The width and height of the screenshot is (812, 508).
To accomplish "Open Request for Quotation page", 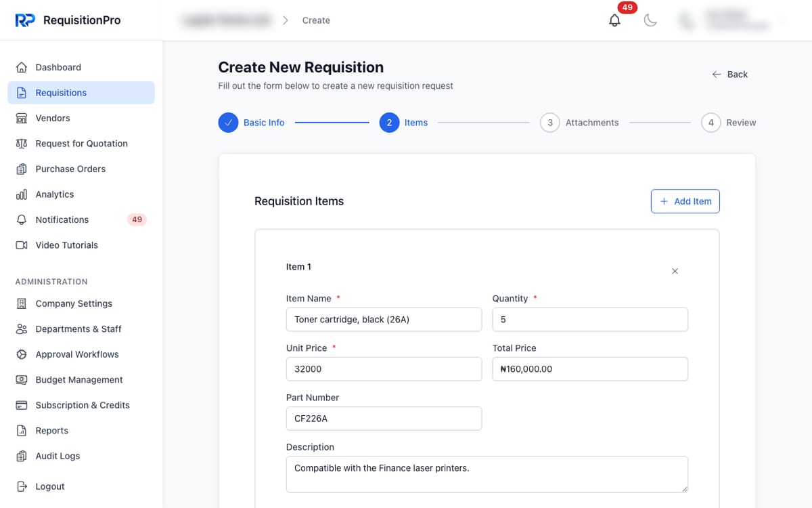I will [x=81, y=144].
